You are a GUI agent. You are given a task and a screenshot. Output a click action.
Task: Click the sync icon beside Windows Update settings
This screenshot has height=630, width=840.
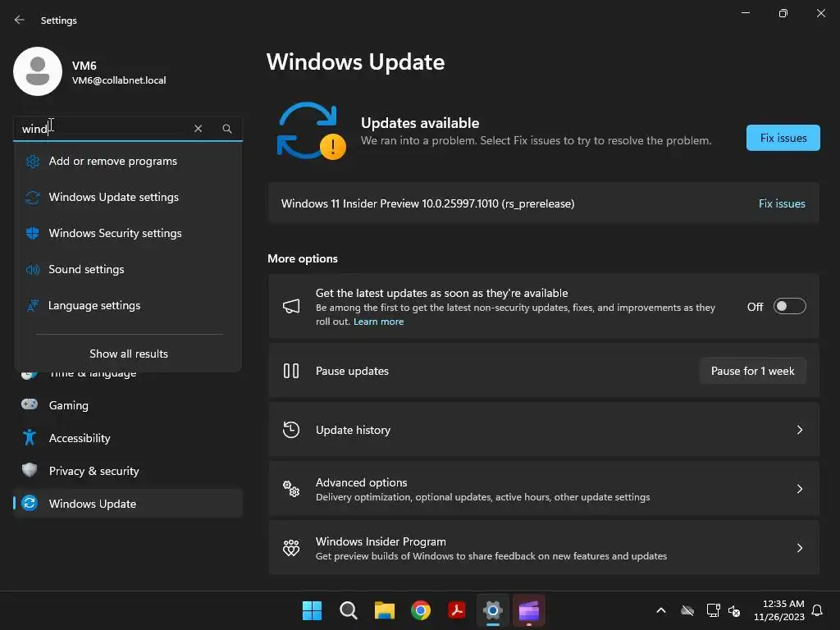tap(33, 197)
